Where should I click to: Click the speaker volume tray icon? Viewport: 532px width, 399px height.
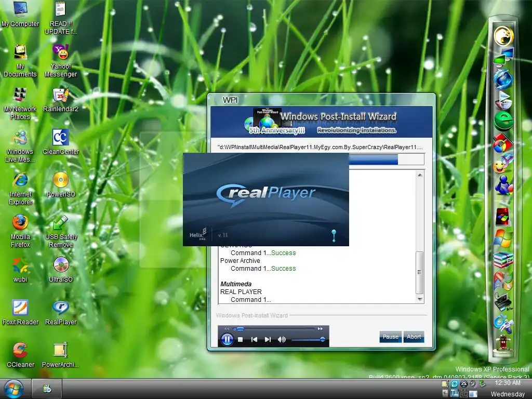473,384
